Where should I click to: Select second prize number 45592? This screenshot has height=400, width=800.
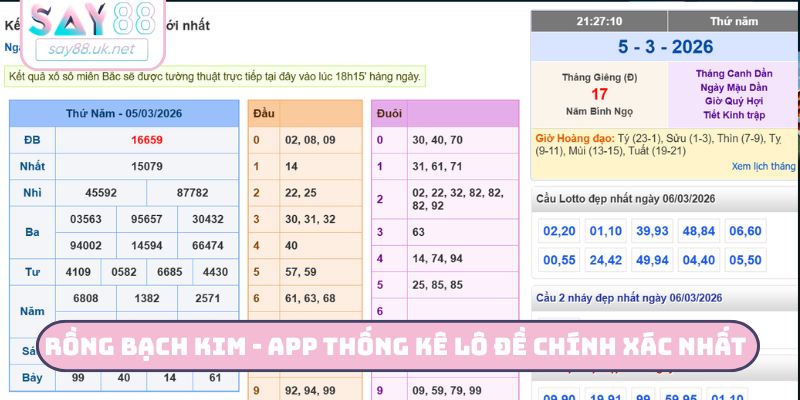point(101,193)
